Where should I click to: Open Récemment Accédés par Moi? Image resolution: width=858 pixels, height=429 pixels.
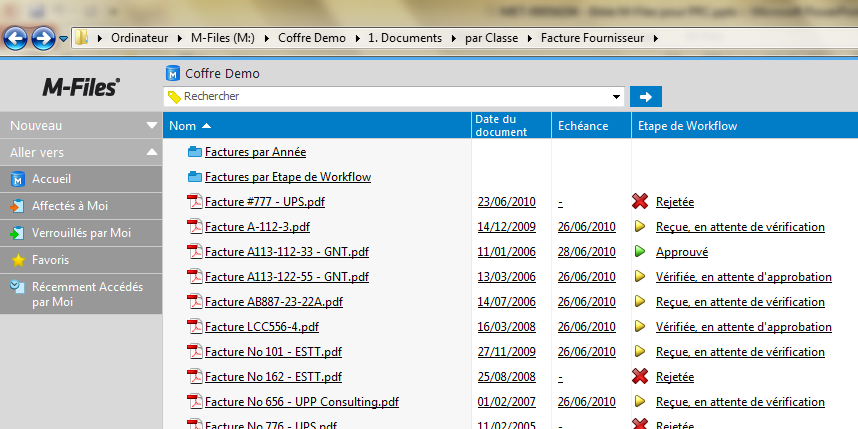pyautogui.click(x=81, y=294)
